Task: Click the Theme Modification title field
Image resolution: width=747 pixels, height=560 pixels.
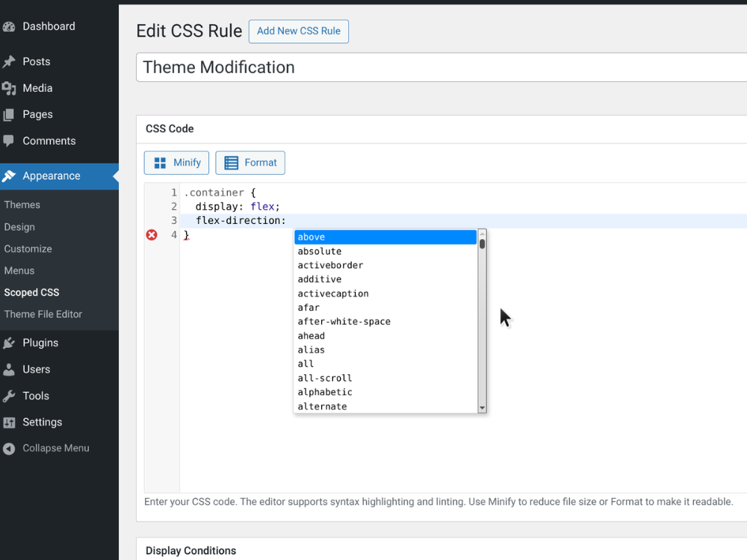Action: 441,67
